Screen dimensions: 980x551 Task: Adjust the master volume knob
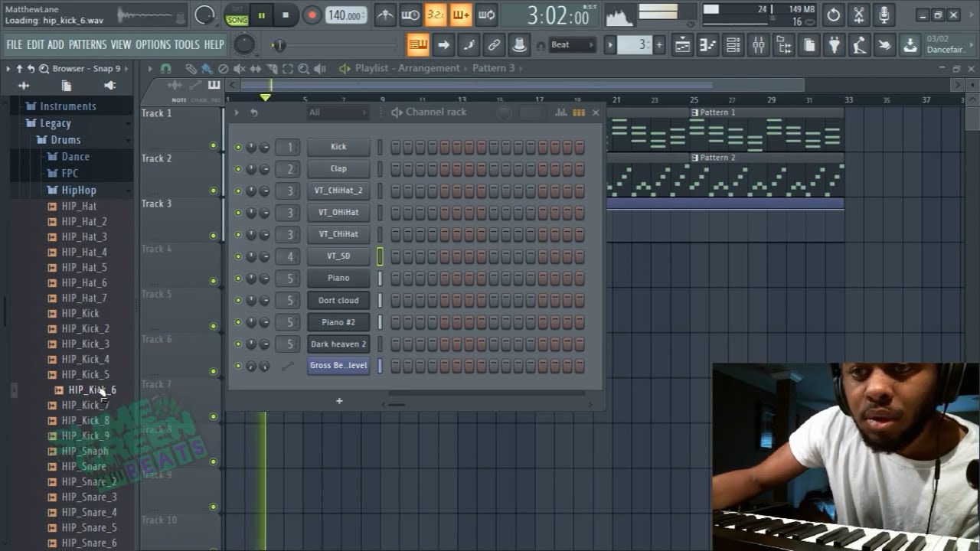pos(204,15)
